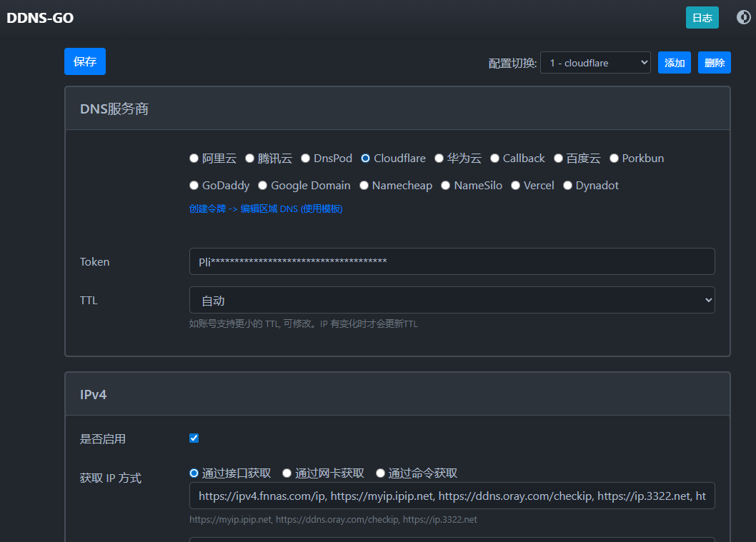Select 通过接口获取 IP method
The width and height of the screenshot is (756, 542).
click(x=194, y=473)
